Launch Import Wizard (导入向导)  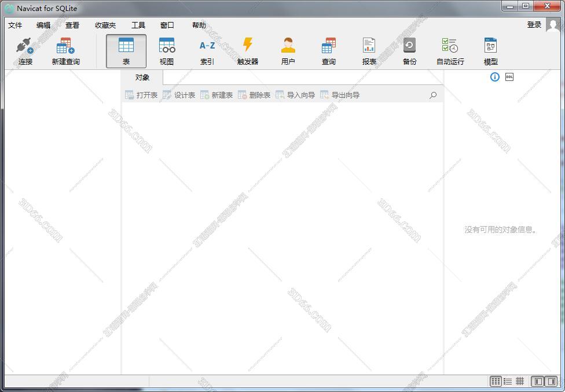pos(295,95)
